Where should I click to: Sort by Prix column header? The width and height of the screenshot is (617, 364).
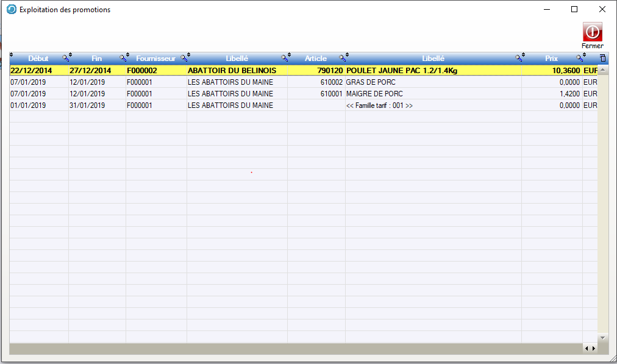click(x=551, y=59)
